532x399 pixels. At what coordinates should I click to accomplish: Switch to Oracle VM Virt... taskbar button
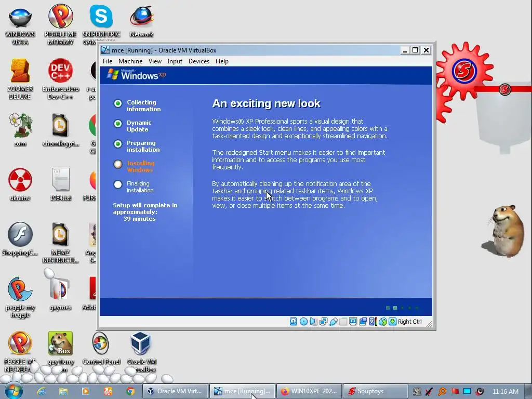click(x=175, y=391)
